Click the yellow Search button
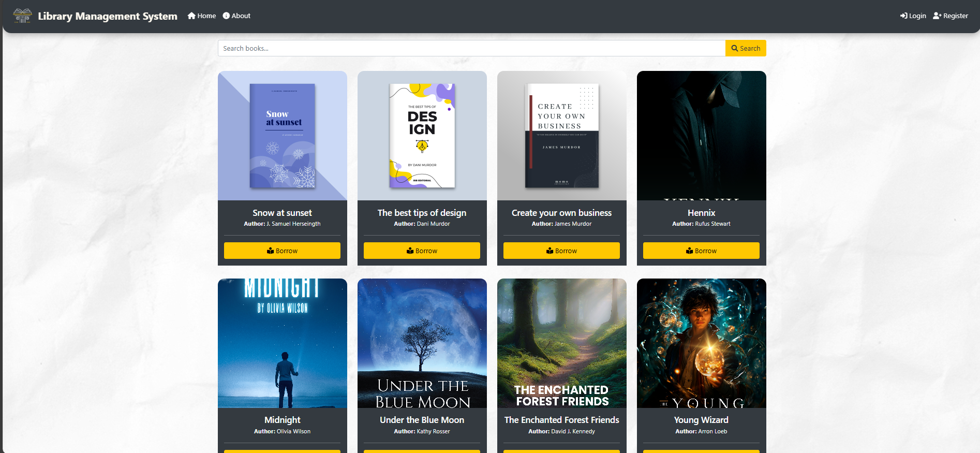980x453 pixels. click(x=746, y=48)
